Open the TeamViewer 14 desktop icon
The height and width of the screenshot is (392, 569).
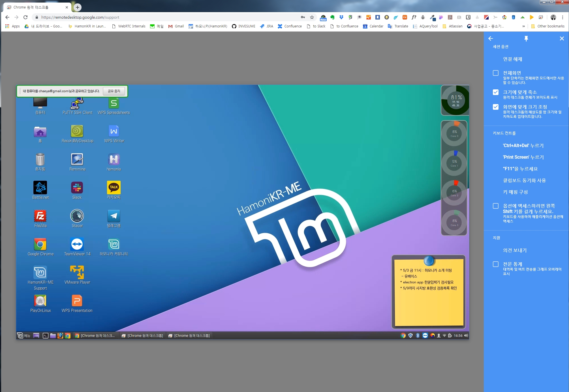[77, 244]
